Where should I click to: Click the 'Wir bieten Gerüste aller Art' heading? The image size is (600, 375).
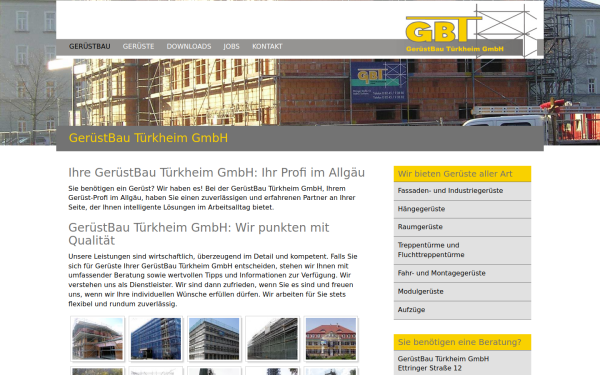tap(462, 174)
